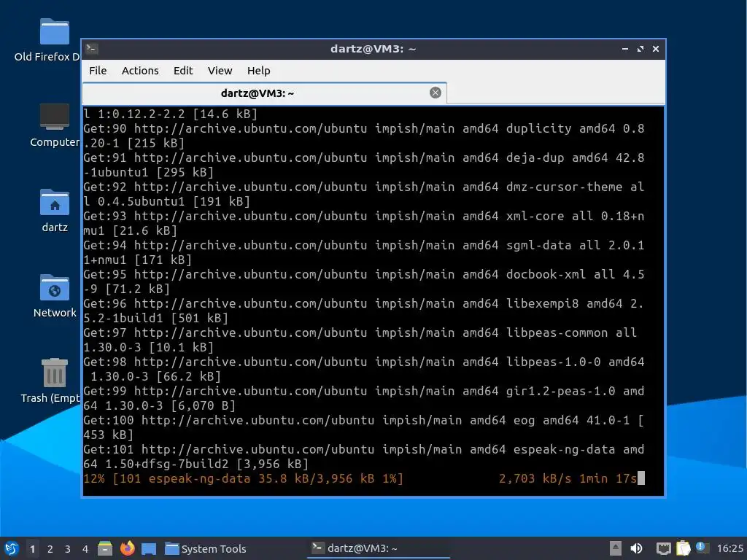Viewport: 747px width, 560px height.
Task: Open the removable media eject tray icon
Action: tap(615, 548)
